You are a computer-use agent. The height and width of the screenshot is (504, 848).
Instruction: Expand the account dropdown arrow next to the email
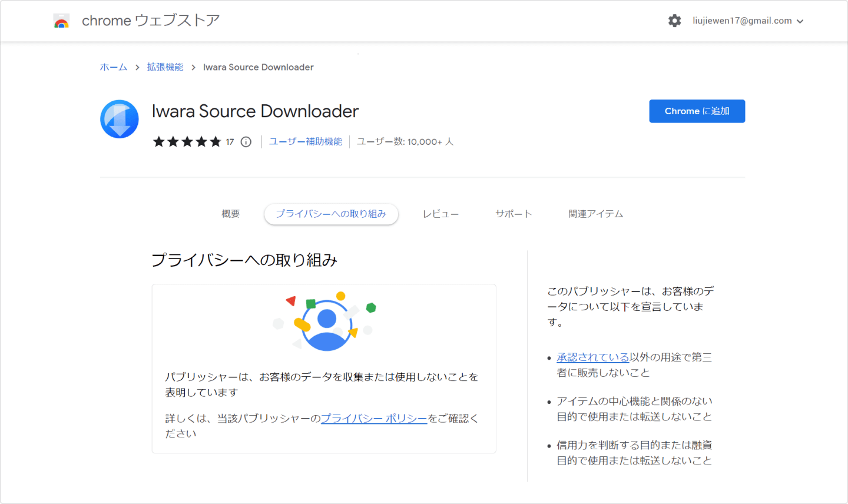800,21
